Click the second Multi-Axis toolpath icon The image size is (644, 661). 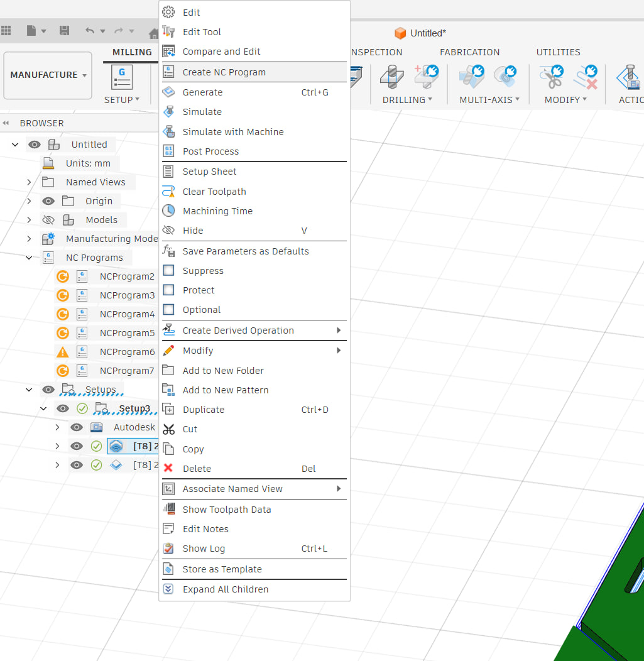point(505,76)
